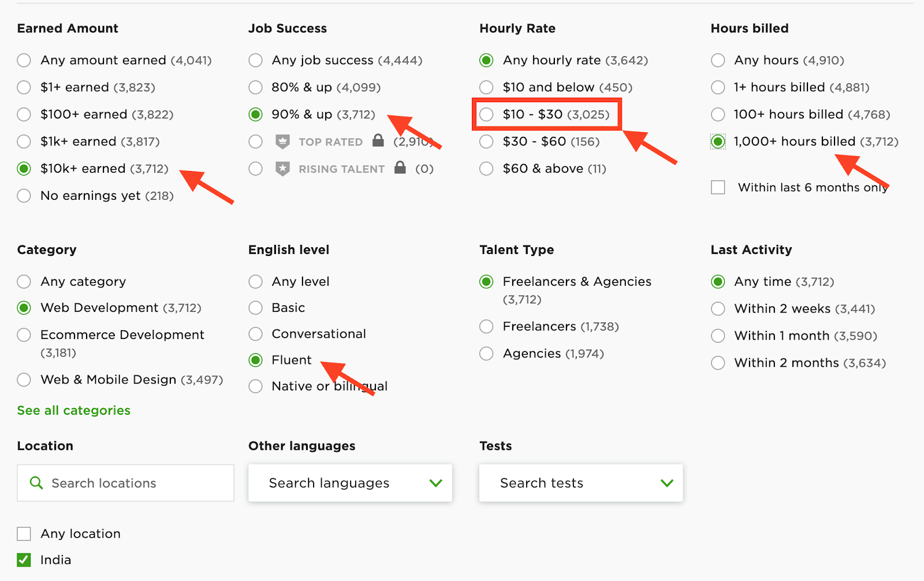Choose the Ecommerce Development category

pyautogui.click(x=24, y=335)
